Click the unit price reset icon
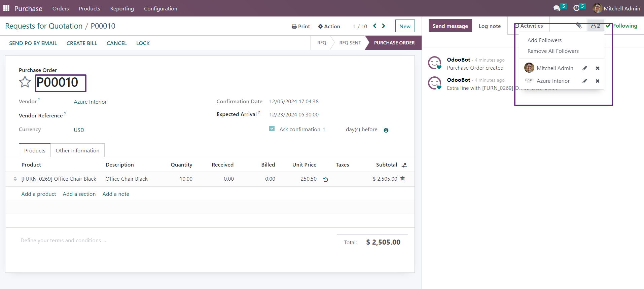Viewport: 644px width, 289px height. click(325, 180)
